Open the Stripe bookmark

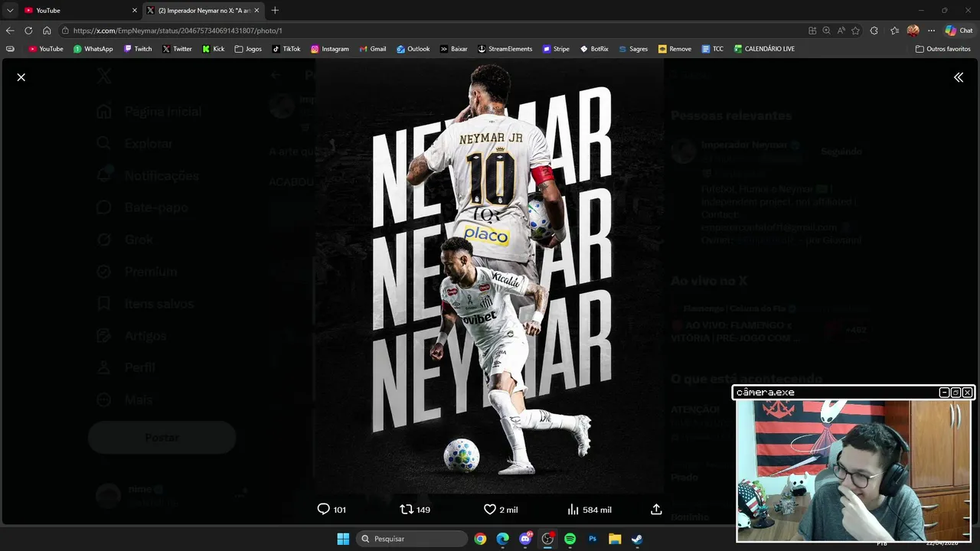pyautogui.click(x=556, y=48)
